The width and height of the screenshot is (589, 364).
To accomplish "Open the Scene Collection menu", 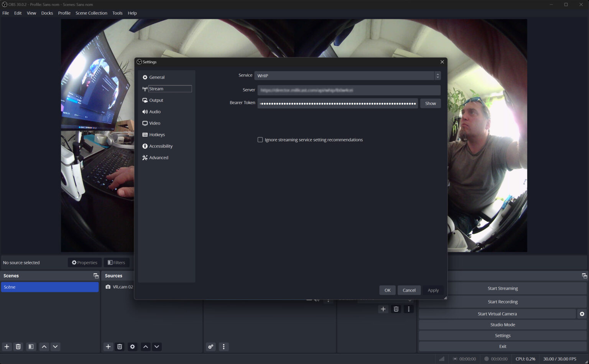I will 91,13.
